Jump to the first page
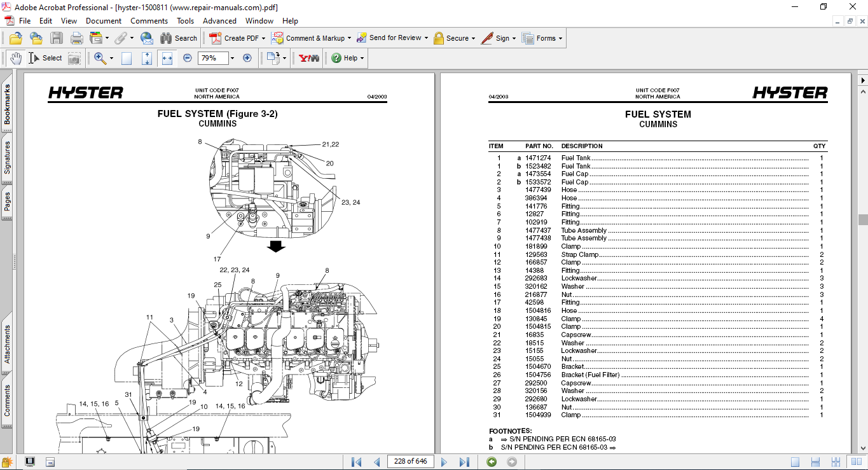The height and width of the screenshot is (470, 868). 356,462
